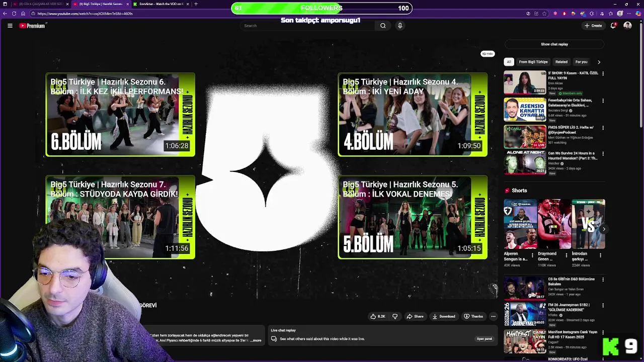This screenshot has height=362, width=644.
Task: Close the GTA 6 browser tab
Action: [67, 4]
